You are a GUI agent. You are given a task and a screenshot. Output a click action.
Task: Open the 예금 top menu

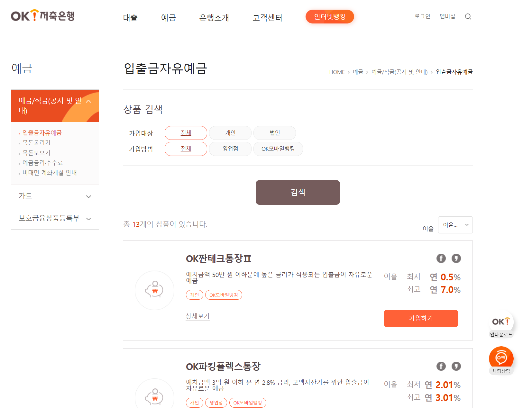169,18
